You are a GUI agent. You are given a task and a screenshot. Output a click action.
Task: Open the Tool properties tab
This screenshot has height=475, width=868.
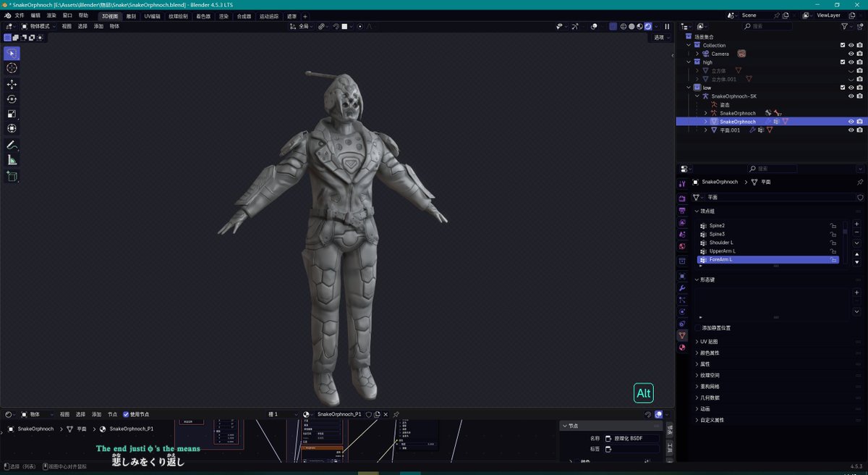[x=682, y=184]
